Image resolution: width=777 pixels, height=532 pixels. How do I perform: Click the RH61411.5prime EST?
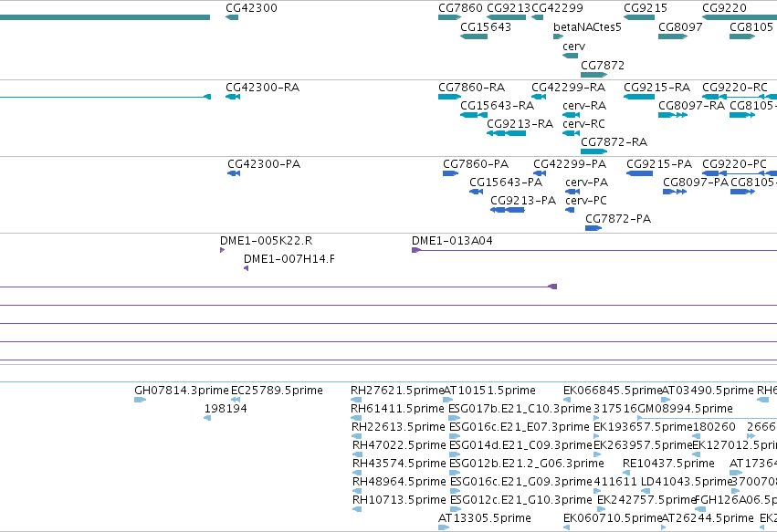[x=356, y=418]
